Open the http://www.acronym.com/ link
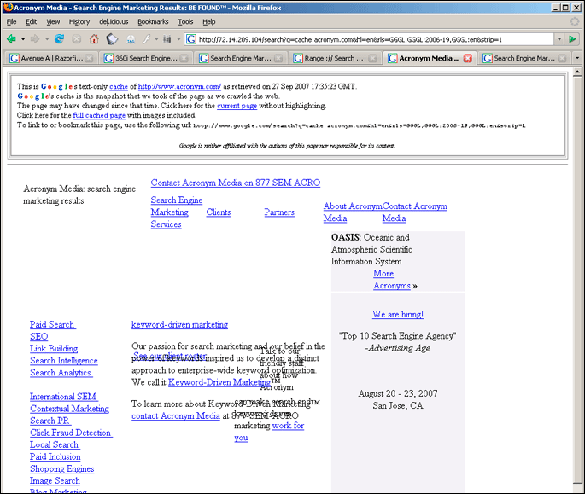This screenshot has width=585, height=494. (179, 87)
